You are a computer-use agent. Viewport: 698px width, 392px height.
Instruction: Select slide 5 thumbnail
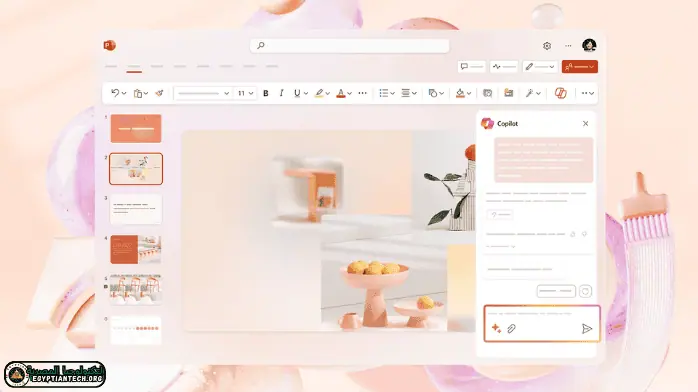(x=136, y=289)
